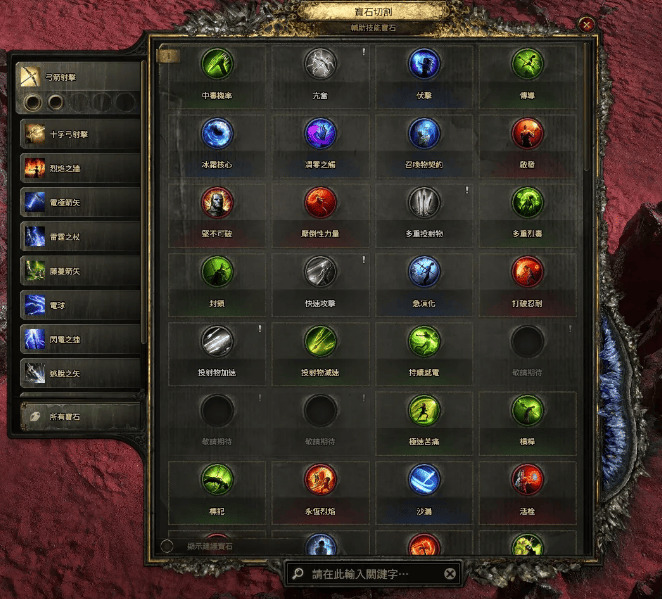Select the 中毒機率 support gem icon
Viewport: 662px width, 599px height.
pos(217,64)
